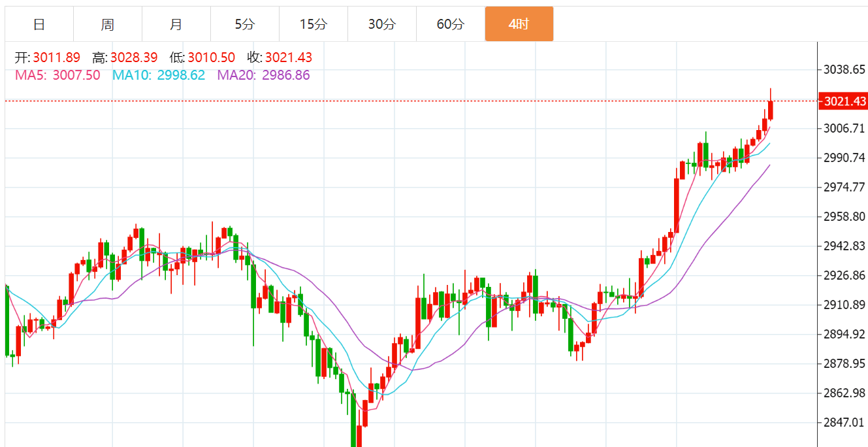
Task: Click the MA5 legend value 3007.50
Action: [76, 75]
